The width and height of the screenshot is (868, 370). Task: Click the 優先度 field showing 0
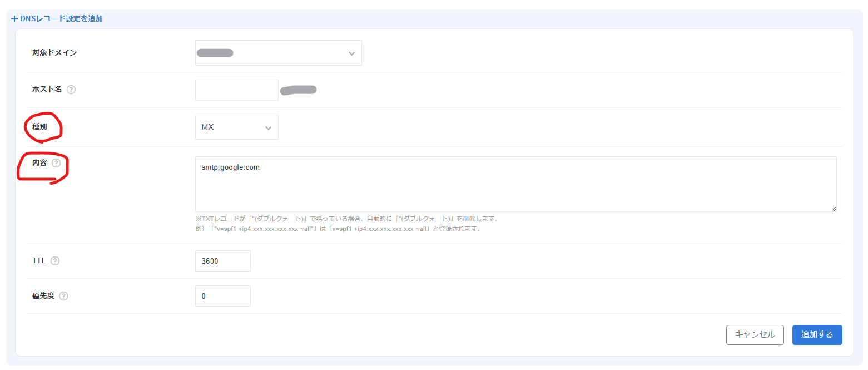[223, 296]
